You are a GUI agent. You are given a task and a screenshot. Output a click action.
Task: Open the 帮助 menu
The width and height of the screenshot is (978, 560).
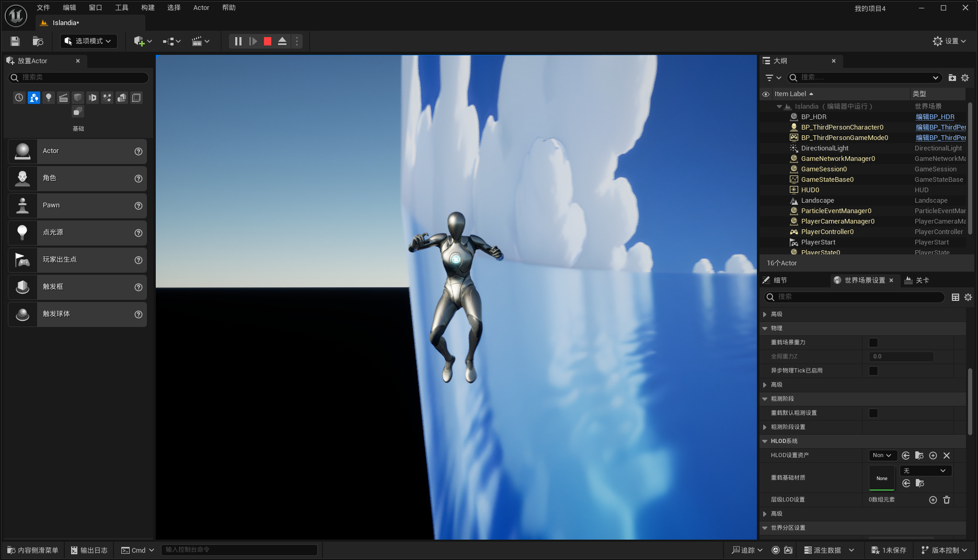(x=229, y=8)
